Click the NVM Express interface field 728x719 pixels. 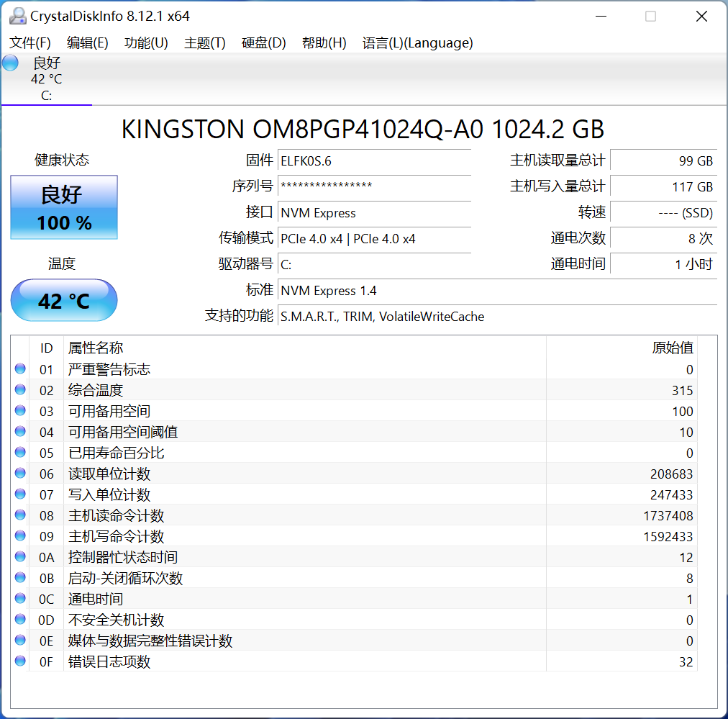pyautogui.click(x=374, y=213)
